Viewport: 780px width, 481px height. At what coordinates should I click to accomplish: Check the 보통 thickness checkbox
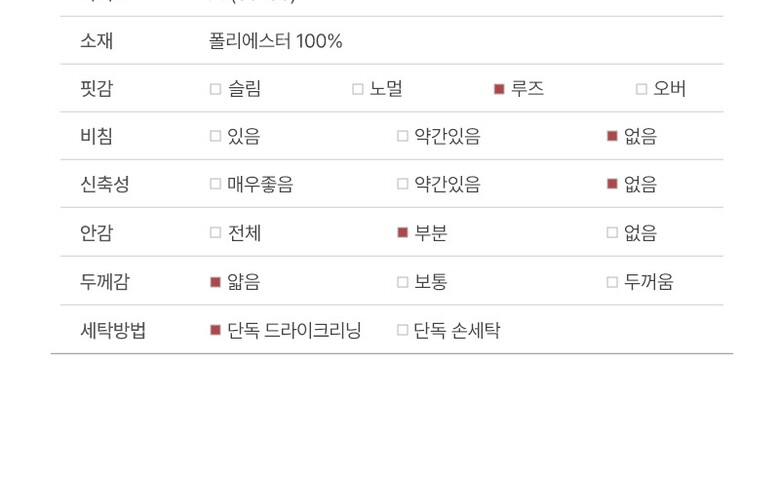[402, 282]
